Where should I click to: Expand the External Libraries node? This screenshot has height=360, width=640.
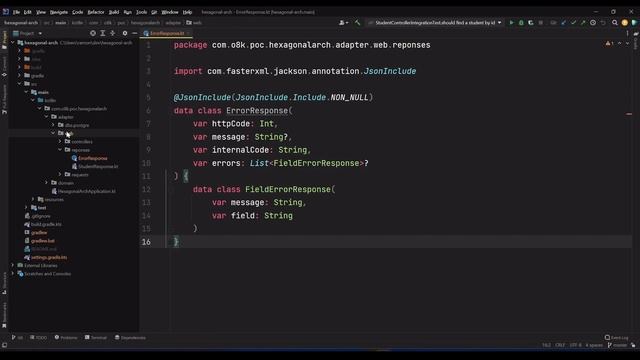click(13, 265)
